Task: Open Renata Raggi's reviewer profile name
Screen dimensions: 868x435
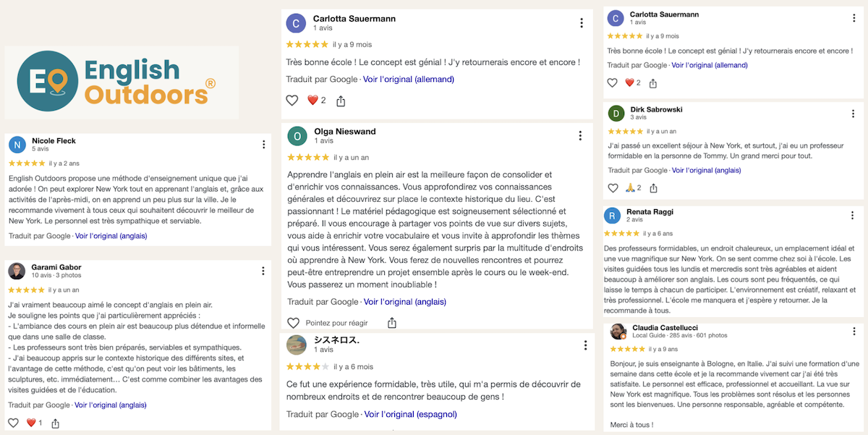Action: [650, 211]
